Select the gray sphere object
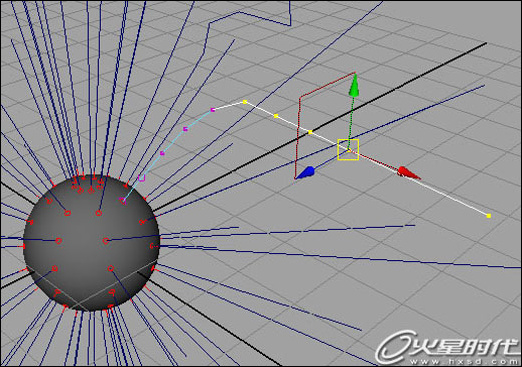522x367 pixels. [91, 243]
